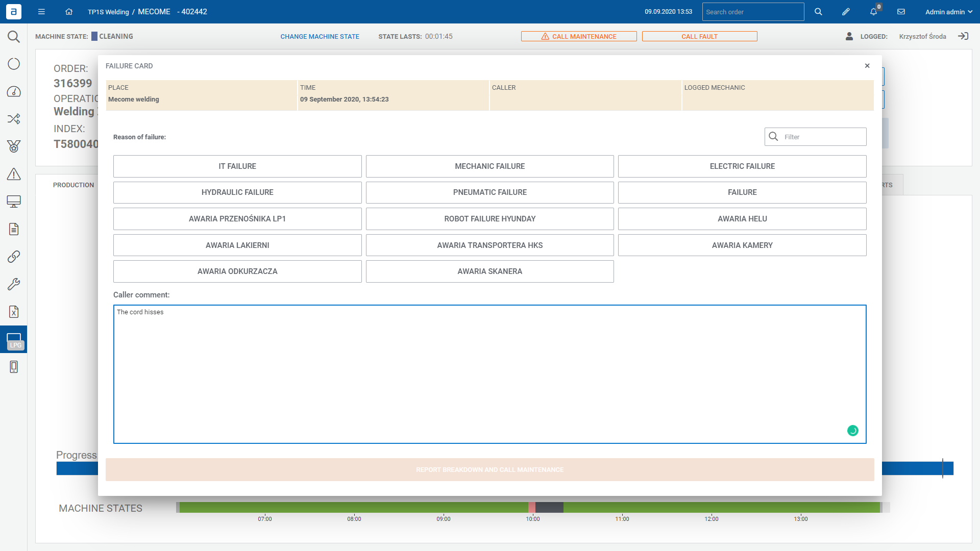This screenshot has width=980, height=551.
Task: Select IT FAILURE reason
Action: coord(237,166)
